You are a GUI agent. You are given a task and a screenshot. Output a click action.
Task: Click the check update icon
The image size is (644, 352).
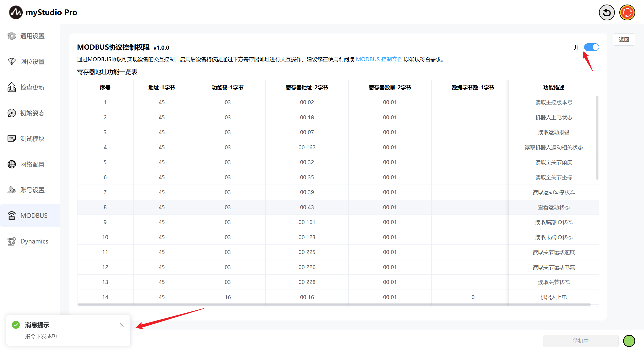(12, 87)
